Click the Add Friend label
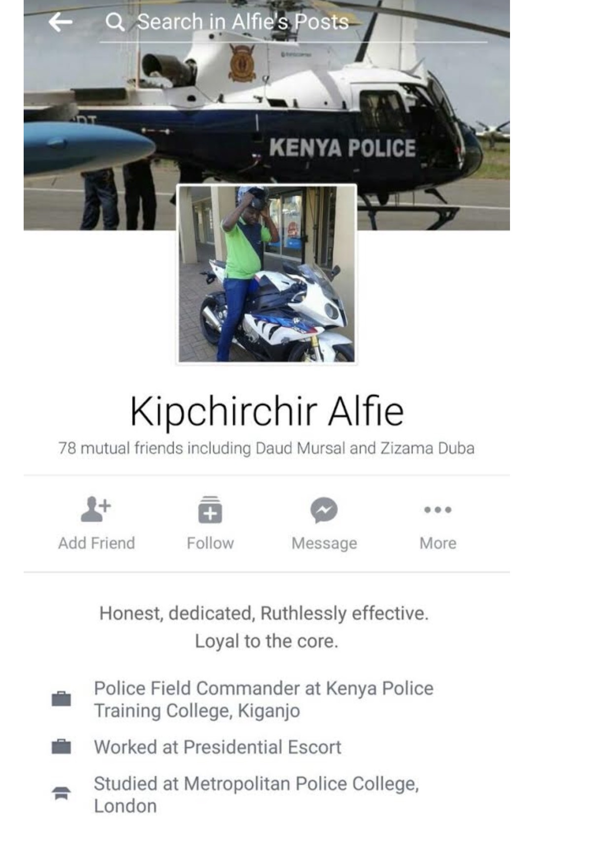612x868 pixels. pos(97,543)
